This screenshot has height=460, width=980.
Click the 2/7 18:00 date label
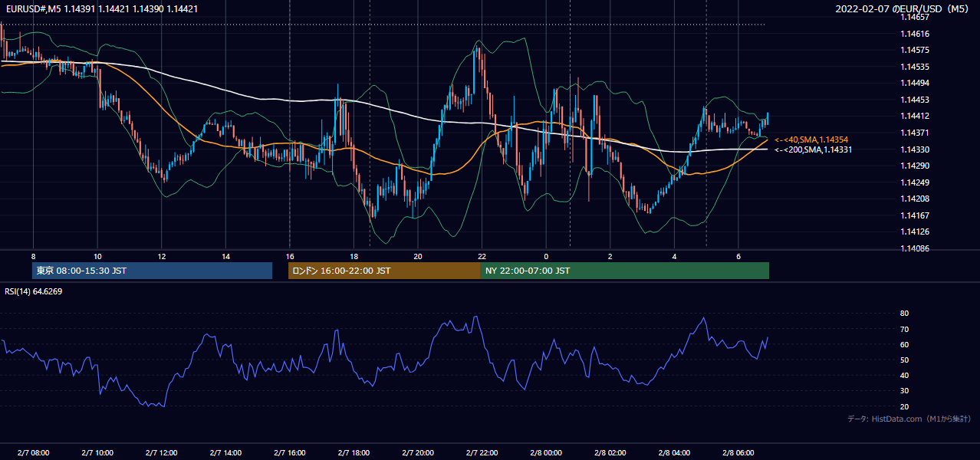(x=354, y=452)
